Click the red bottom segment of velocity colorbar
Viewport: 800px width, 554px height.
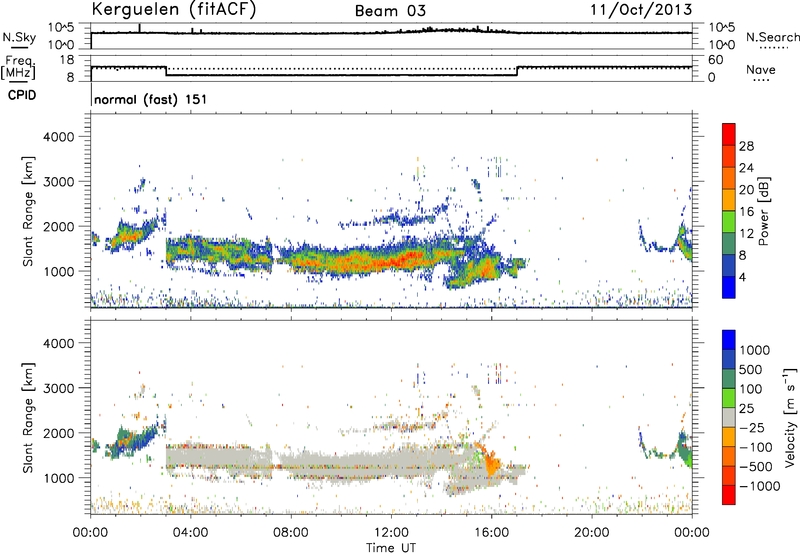pos(729,495)
